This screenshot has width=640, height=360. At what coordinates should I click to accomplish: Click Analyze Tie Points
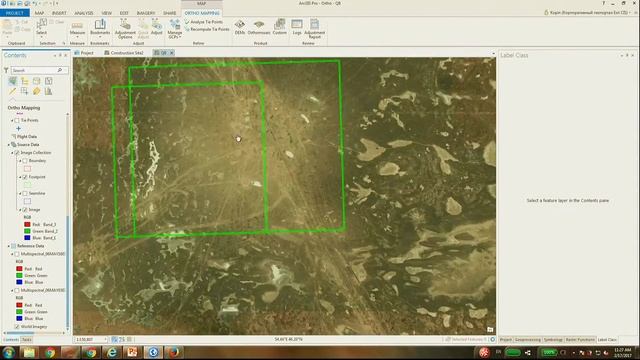[204, 22]
